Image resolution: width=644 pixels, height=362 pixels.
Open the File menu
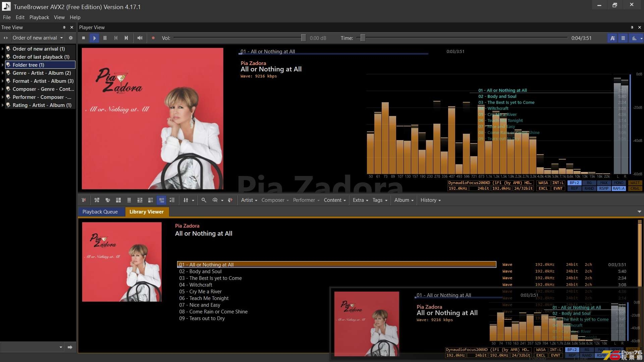pos(7,17)
